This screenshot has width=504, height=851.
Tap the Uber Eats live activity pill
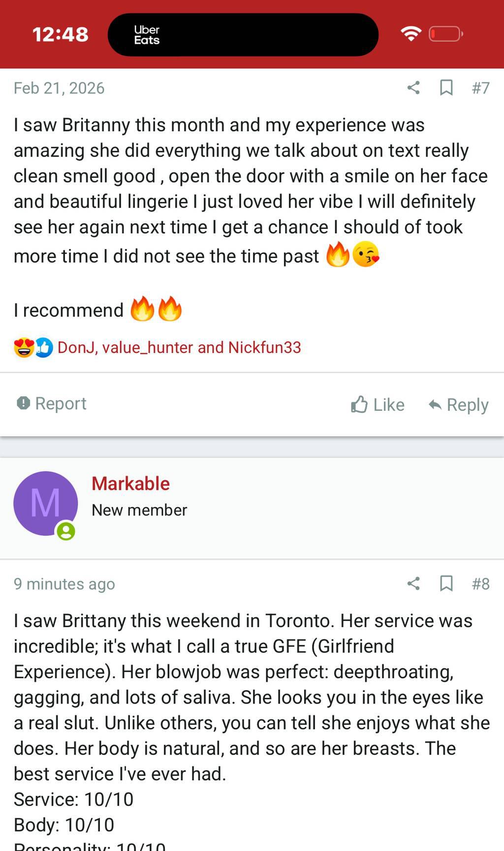click(243, 34)
